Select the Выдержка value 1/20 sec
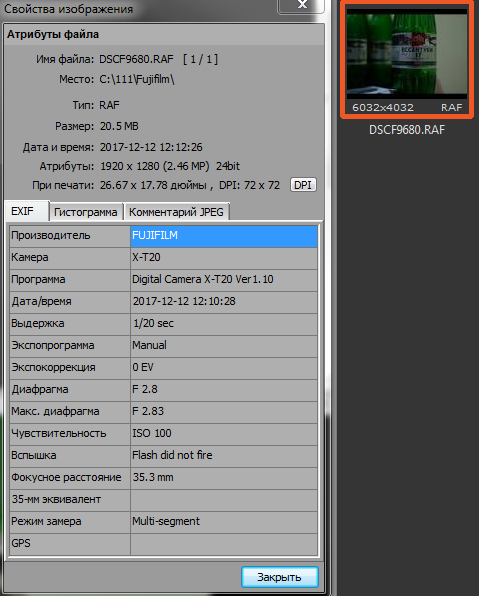Image resolution: width=479 pixels, height=596 pixels. coord(224,324)
